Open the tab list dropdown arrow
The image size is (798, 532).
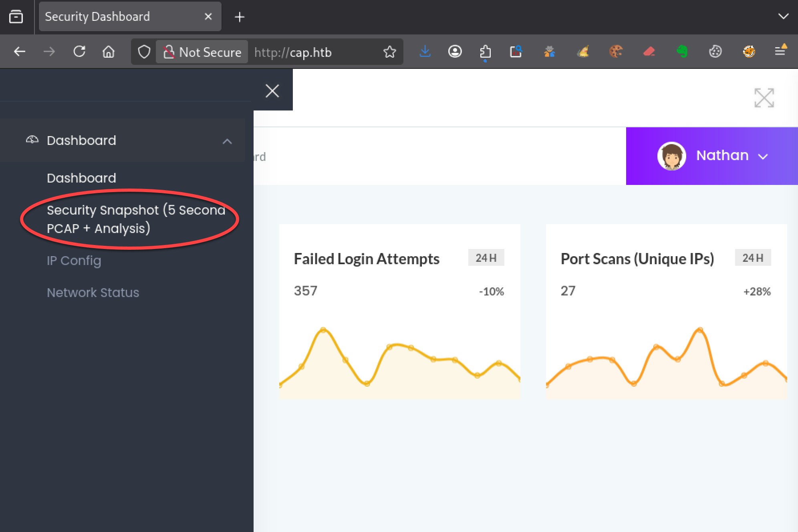783,16
